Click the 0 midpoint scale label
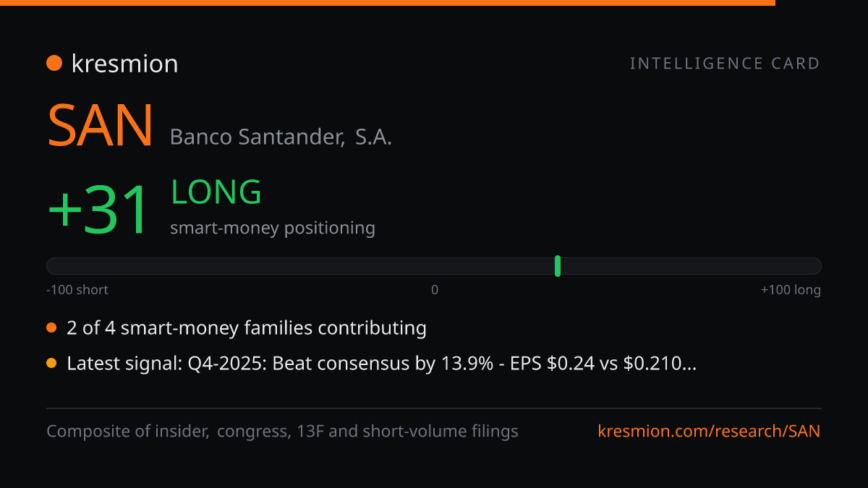This screenshot has width=868, height=488. point(435,290)
